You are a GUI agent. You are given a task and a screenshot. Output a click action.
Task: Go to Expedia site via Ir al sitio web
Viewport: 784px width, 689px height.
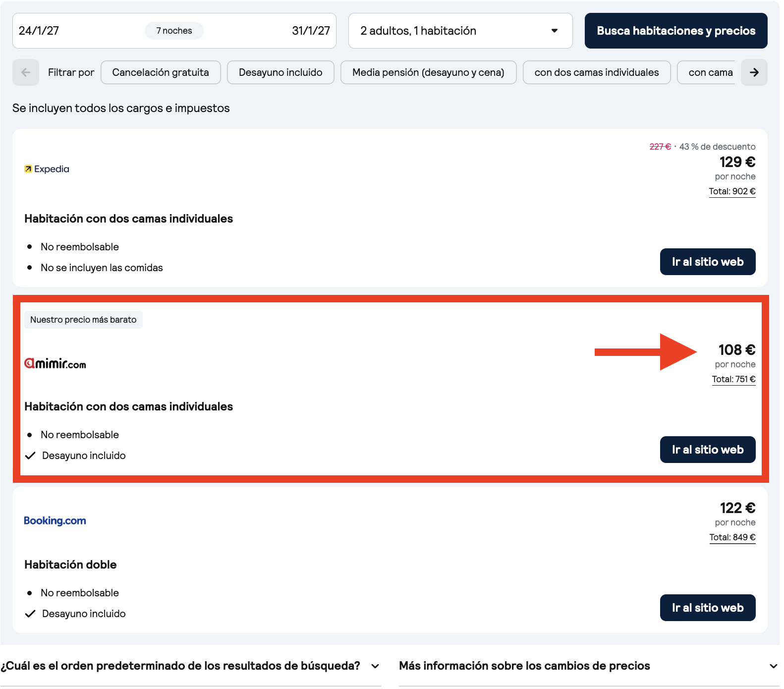(708, 262)
